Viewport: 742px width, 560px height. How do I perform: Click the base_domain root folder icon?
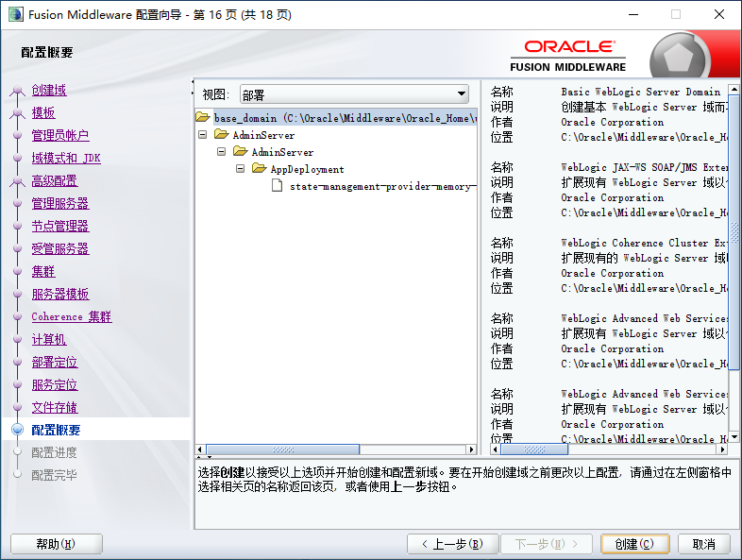pos(203,117)
